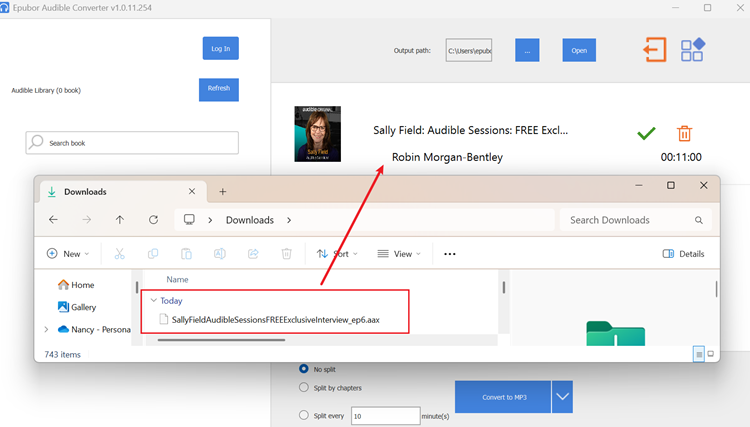Click the This PC monitor icon
This screenshot has height=427, width=750.
pos(189,219)
